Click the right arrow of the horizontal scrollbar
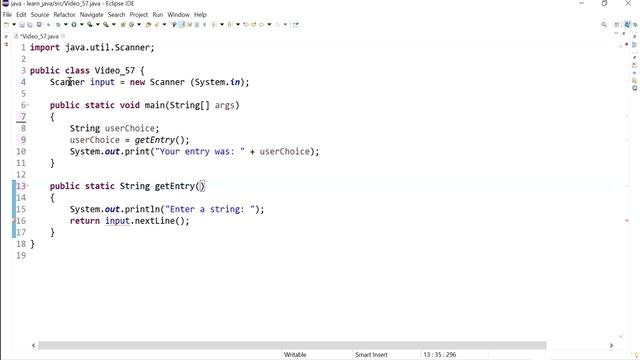 [611, 345]
